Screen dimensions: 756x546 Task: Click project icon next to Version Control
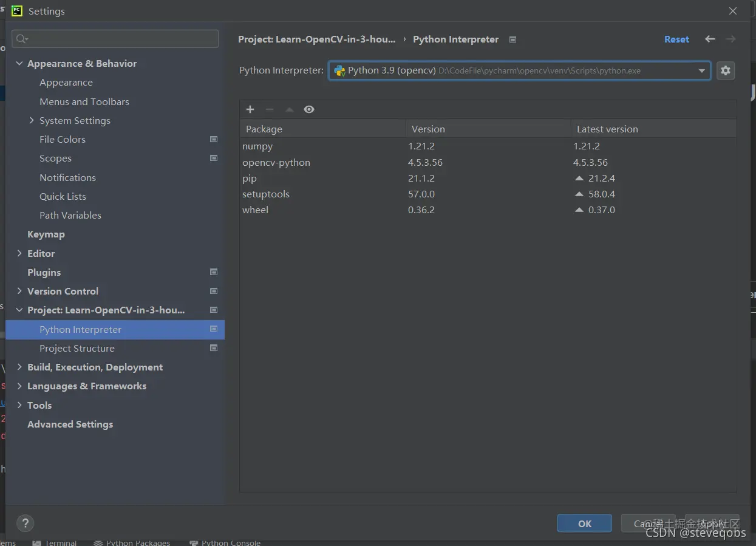(x=214, y=291)
